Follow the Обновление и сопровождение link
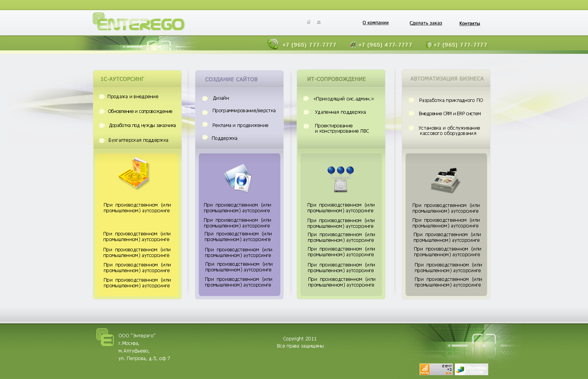 (140, 111)
